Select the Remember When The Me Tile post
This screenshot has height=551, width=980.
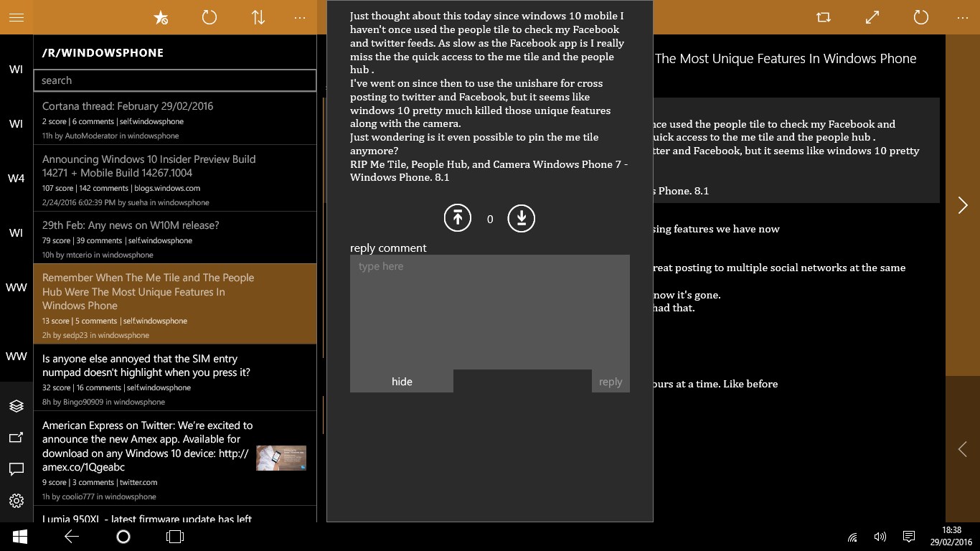pyautogui.click(x=175, y=304)
